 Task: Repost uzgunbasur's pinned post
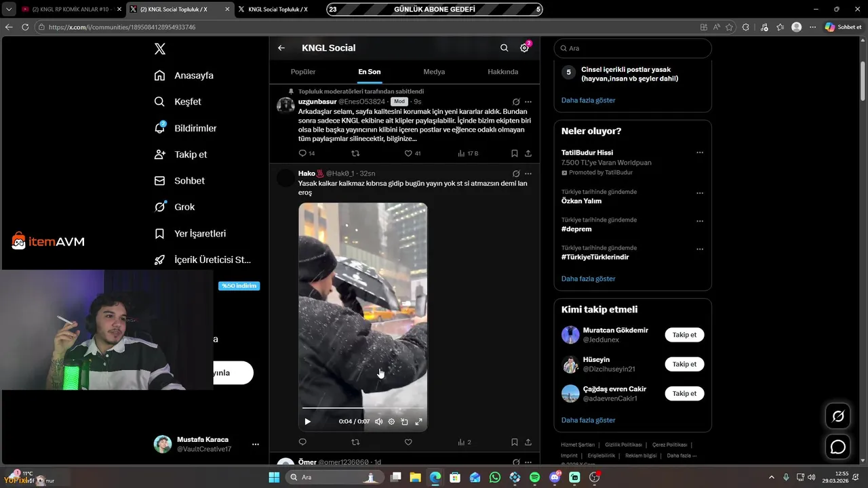coord(355,154)
